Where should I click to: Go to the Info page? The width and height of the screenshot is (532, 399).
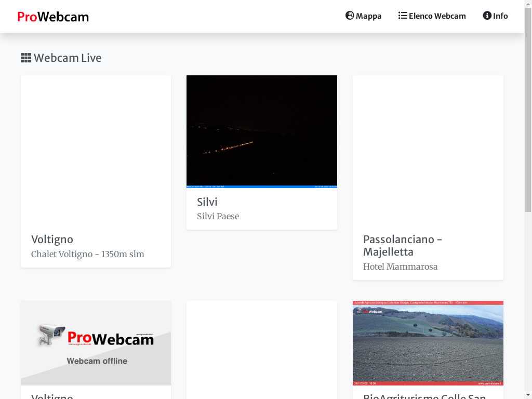[x=500, y=16]
